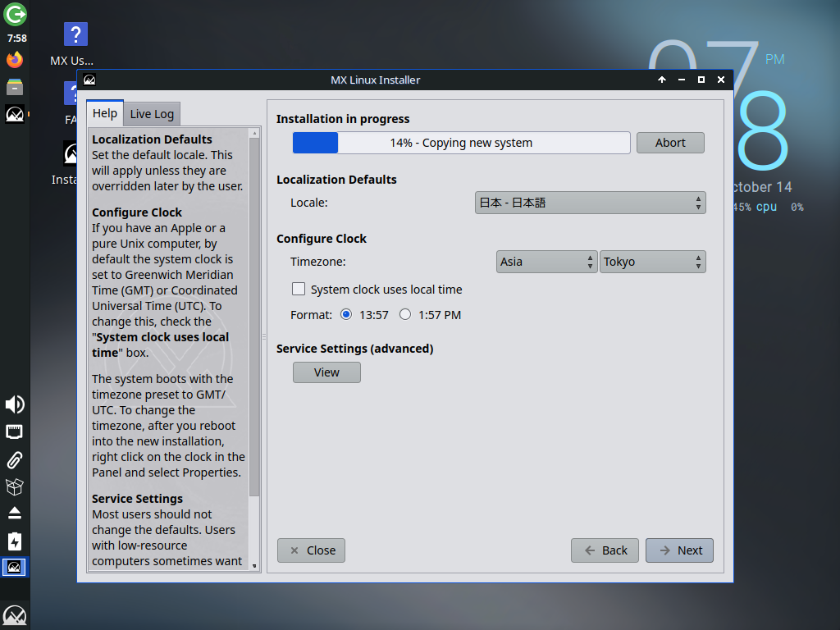Click the Close button
Image resolution: width=840 pixels, height=630 pixels.
(x=311, y=550)
